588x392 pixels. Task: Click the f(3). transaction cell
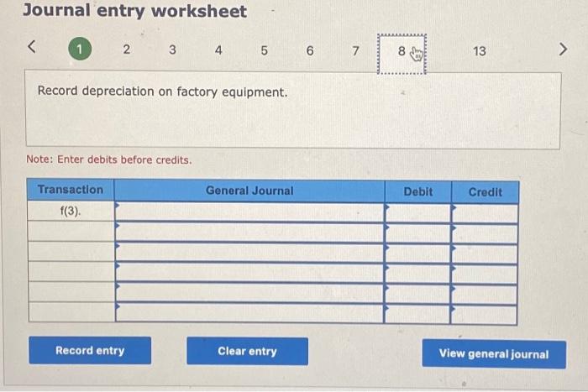(71, 211)
